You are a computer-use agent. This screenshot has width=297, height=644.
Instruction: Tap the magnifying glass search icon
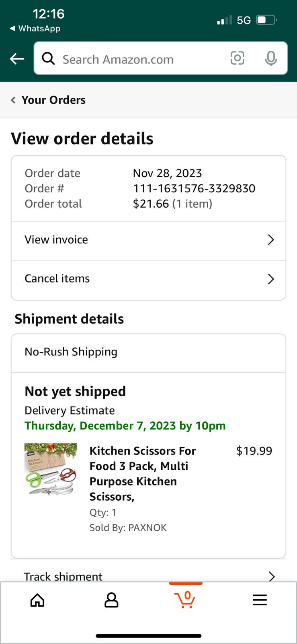49,59
